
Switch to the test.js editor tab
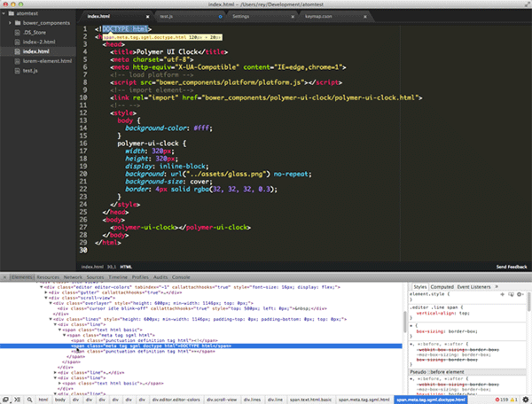166,16
